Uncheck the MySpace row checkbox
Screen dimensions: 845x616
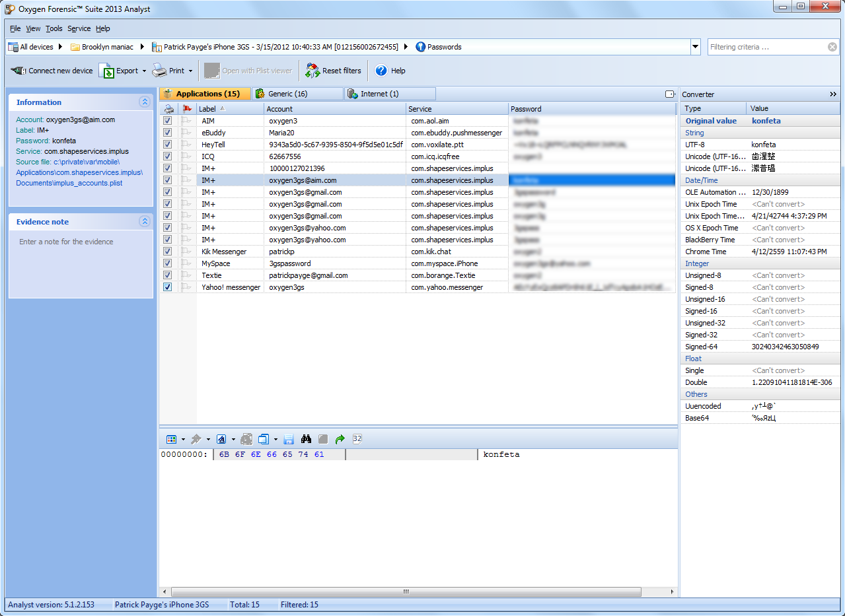168,263
